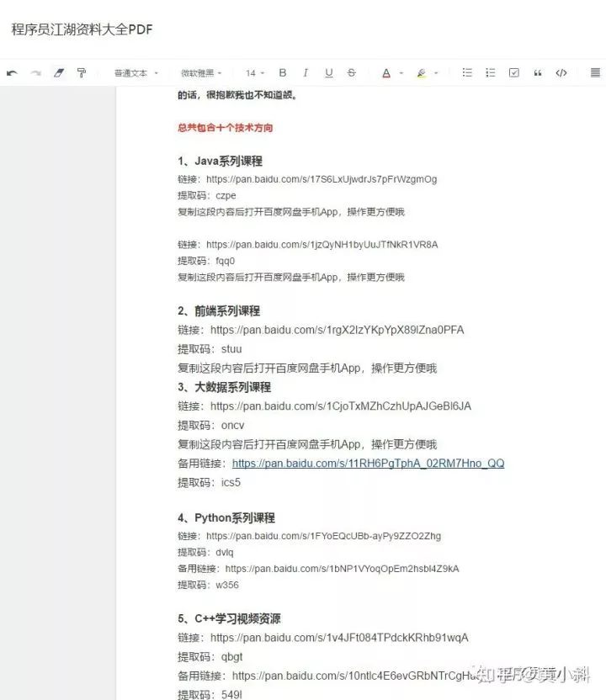
Task: Click heading 5、C++学习视频资源
Action: [229, 618]
